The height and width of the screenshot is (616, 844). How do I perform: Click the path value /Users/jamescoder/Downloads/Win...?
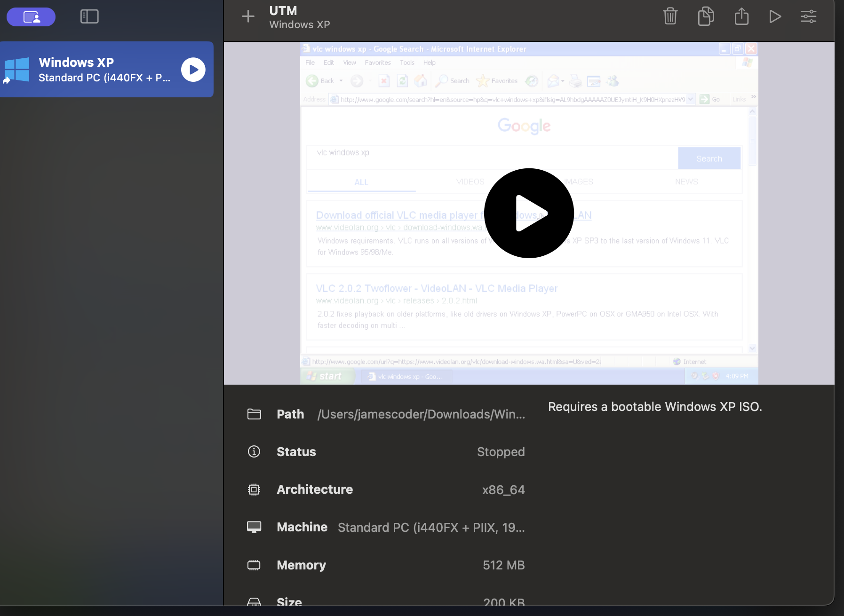pos(421,414)
